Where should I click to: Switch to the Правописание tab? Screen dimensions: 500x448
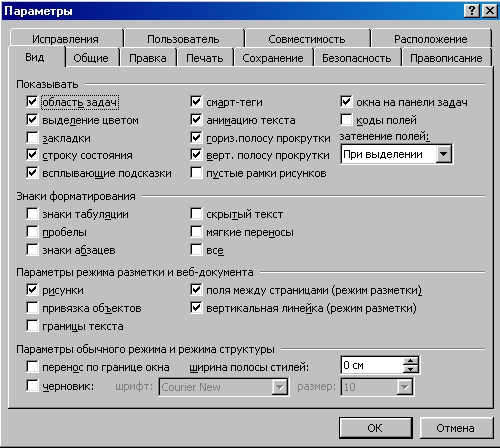(446, 58)
